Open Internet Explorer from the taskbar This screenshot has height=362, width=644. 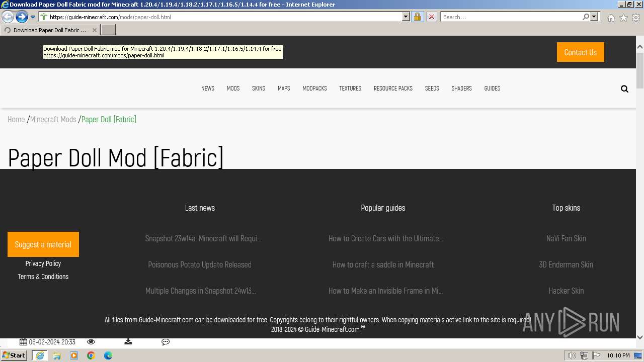[x=40, y=355]
